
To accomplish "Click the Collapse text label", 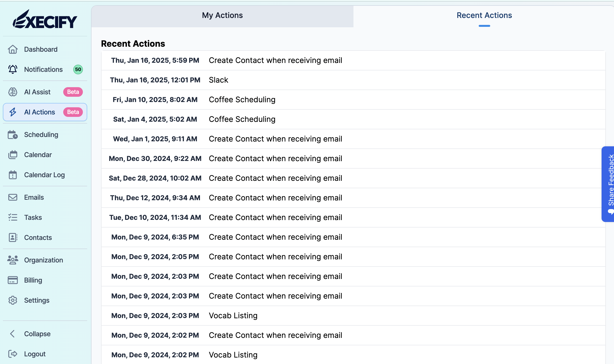I will (x=37, y=334).
